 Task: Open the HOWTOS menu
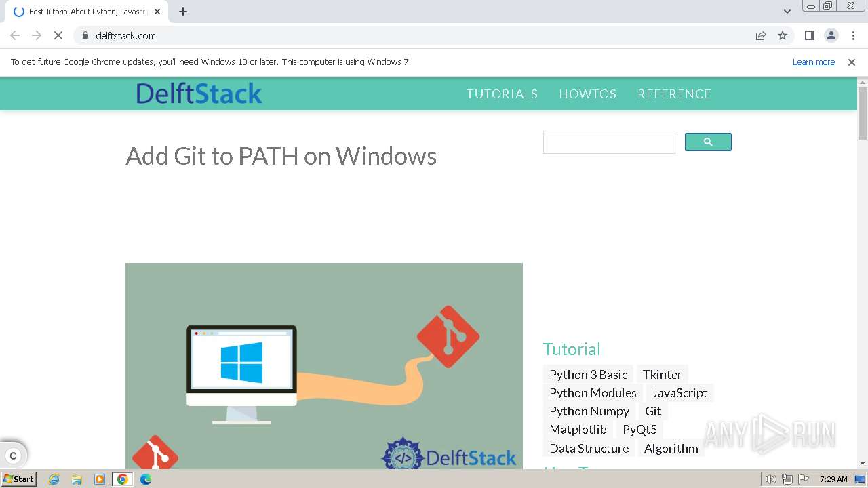point(587,94)
